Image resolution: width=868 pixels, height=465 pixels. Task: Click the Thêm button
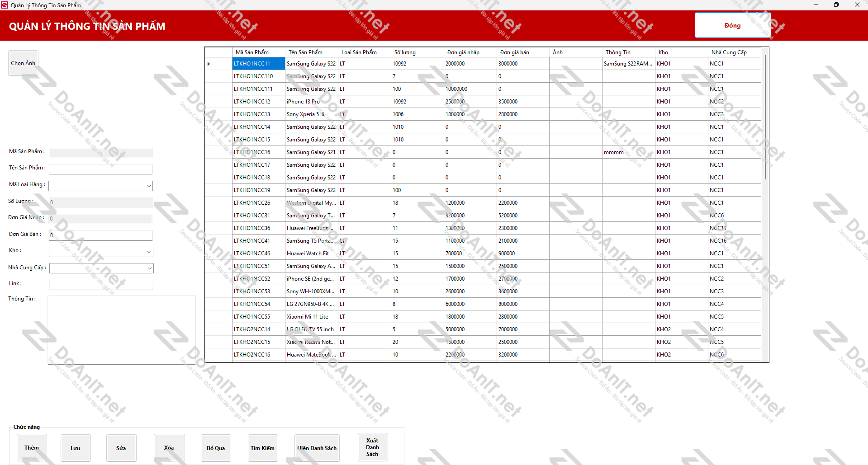pyautogui.click(x=32, y=448)
